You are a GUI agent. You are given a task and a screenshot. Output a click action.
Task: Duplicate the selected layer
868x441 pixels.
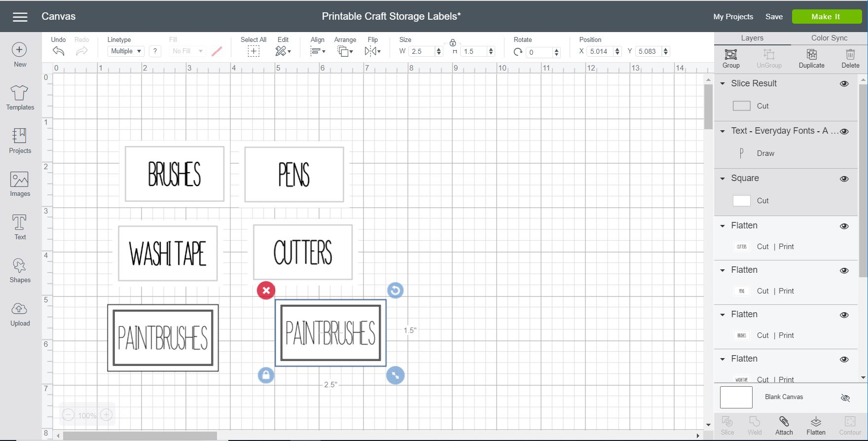[811, 58]
